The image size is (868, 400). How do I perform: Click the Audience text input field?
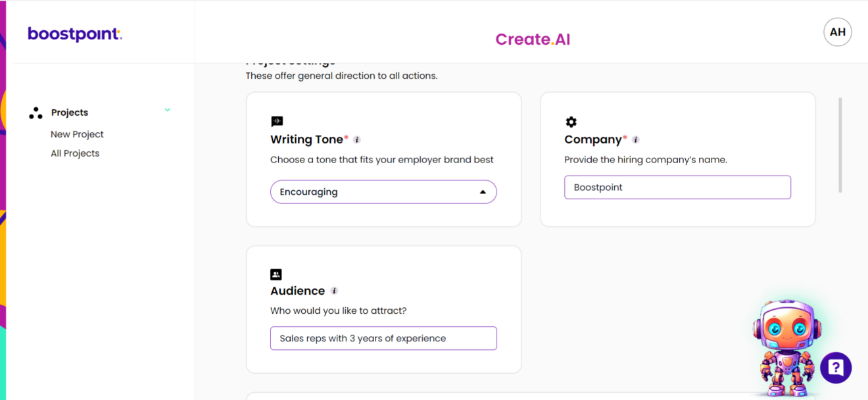point(383,337)
